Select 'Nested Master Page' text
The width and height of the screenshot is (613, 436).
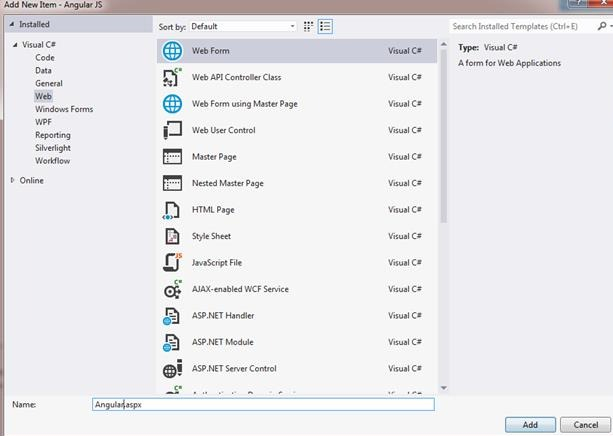pos(228,183)
